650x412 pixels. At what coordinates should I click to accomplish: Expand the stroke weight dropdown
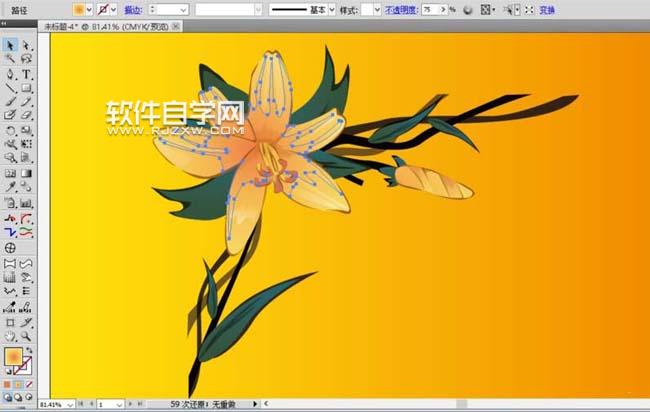(184, 10)
